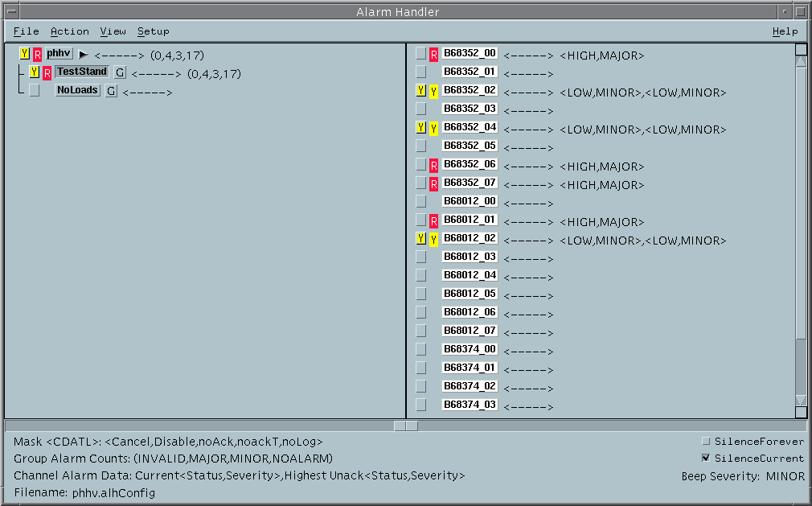Select channel B68012_07
The width and height of the screenshot is (812, 506).
pyautogui.click(x=470, y=331)
